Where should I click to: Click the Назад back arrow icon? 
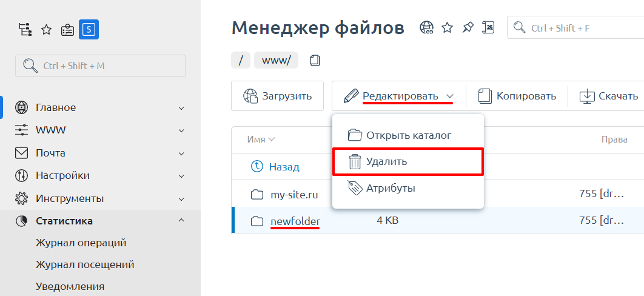[257, 166]
